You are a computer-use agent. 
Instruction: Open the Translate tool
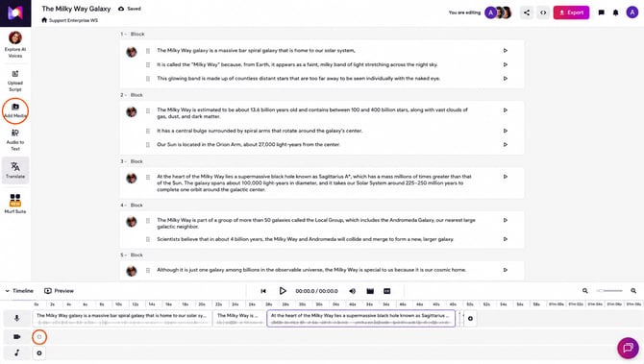tap(15, 170)
